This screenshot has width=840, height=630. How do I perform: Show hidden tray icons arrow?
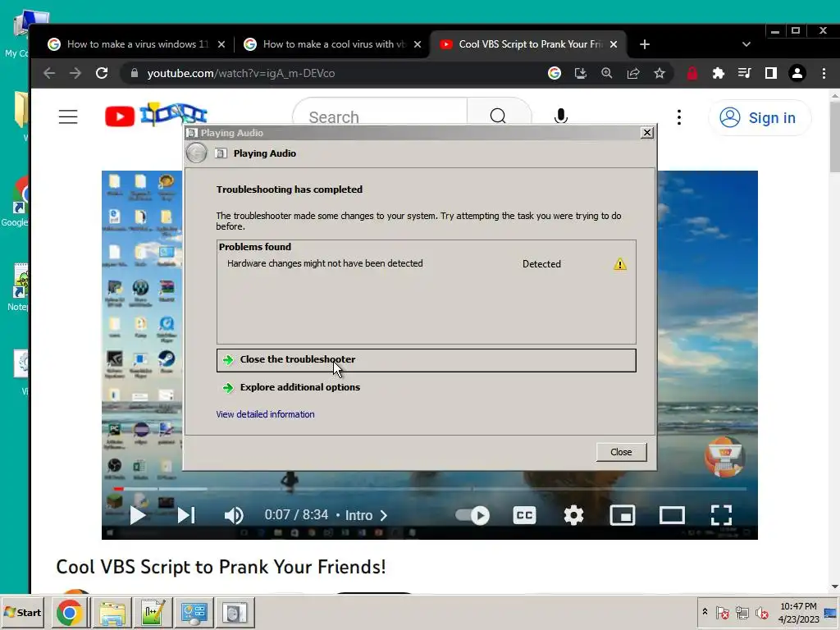(705, 612)
